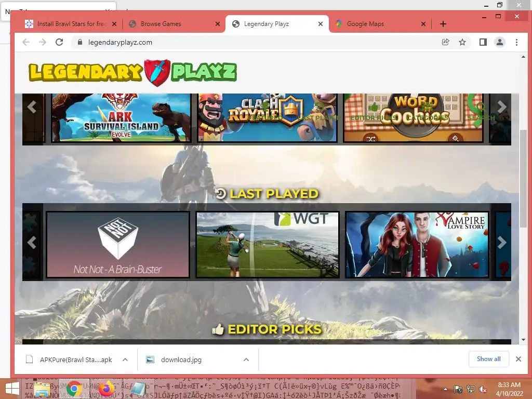This screenshot has height=399, width=532.
Task: Slide Last Played carousel to next
Action: pyautogui.click(x=501, y=242)
